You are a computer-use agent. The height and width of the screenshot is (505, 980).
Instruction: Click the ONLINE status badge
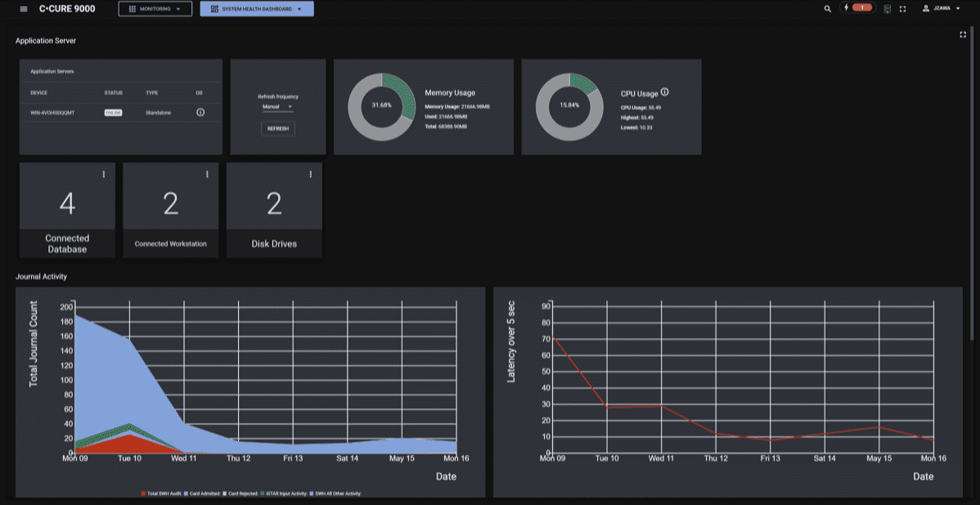point(113,112)
